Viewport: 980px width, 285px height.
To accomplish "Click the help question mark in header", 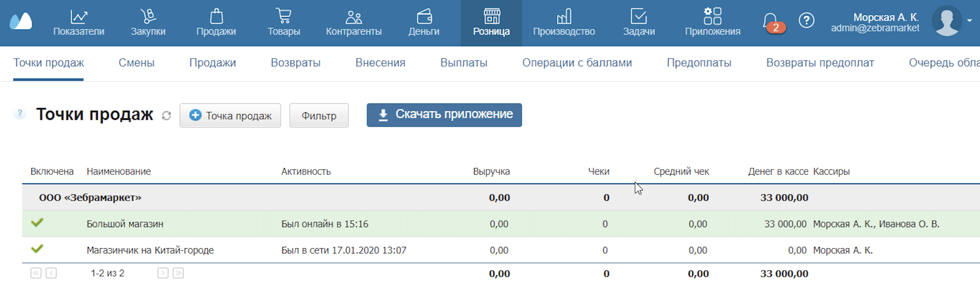I will (806, 21).
